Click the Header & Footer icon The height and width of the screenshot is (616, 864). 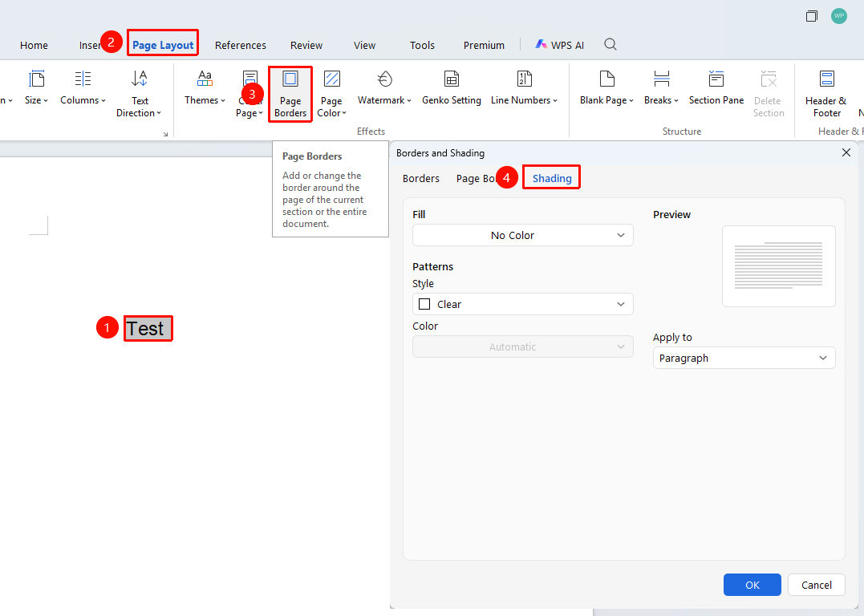(826, 79)
